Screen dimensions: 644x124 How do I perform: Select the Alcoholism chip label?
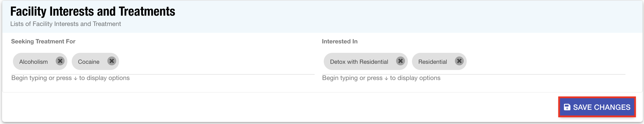click(x=34, y=62)
